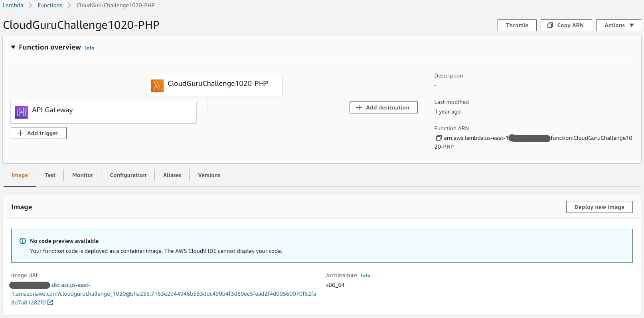Click the 'Last modified' label
This screenshot has width=644, height=318.
[x=452, y=102]
